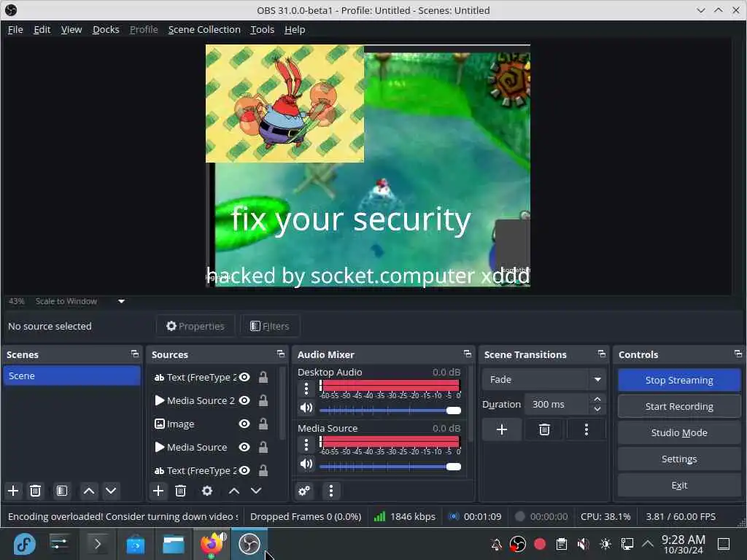
Task: Lock the Image source
Action: (263, 424)
